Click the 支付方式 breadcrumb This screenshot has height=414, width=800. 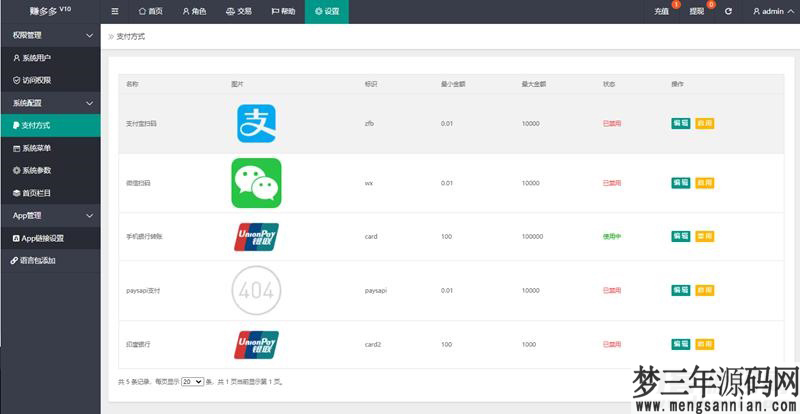(x=131, y=37)
